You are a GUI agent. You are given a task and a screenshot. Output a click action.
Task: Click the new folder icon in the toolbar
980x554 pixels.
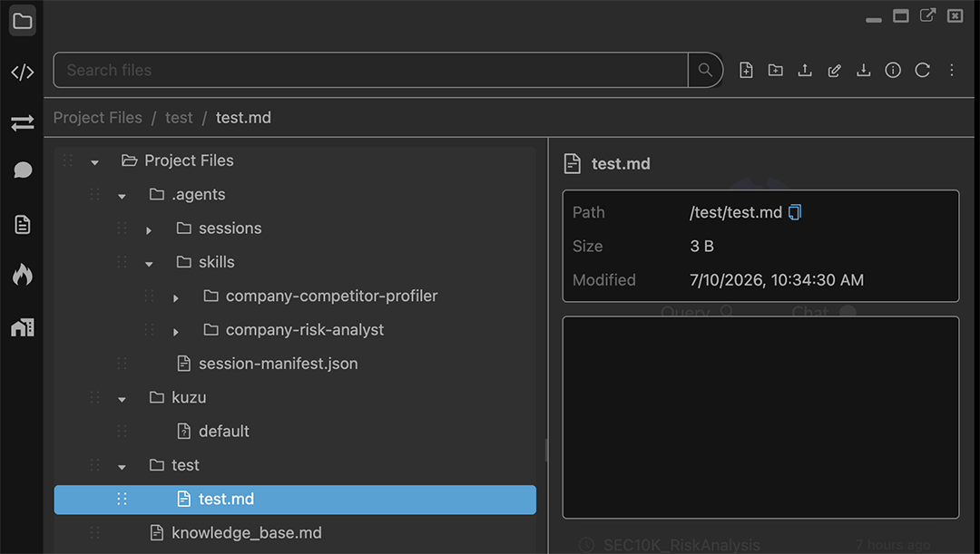[x=775, y=70]
